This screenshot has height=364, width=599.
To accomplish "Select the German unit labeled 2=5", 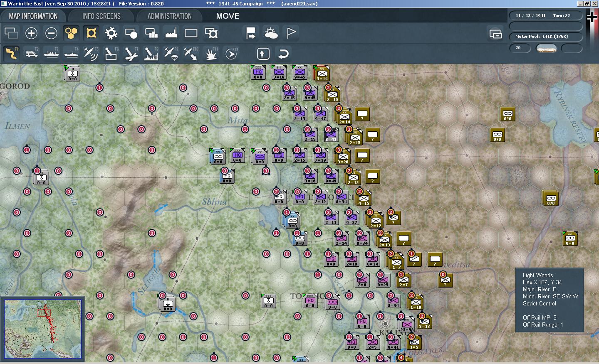I will click(x=372, y=342).
